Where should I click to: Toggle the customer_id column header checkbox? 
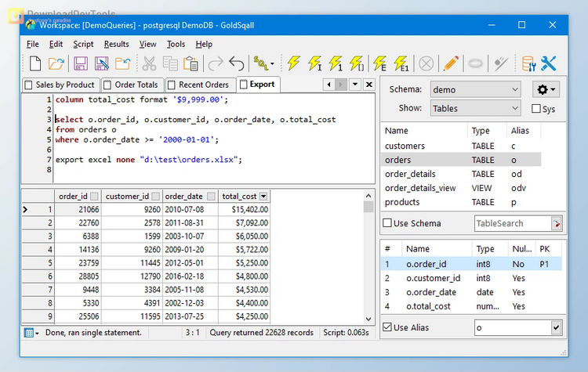156,197
